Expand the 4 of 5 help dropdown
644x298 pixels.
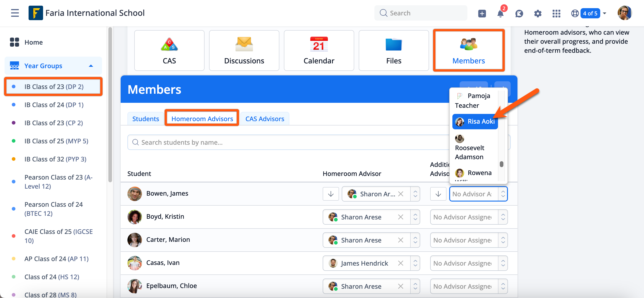pyautogui.click(x=605, y=14)
